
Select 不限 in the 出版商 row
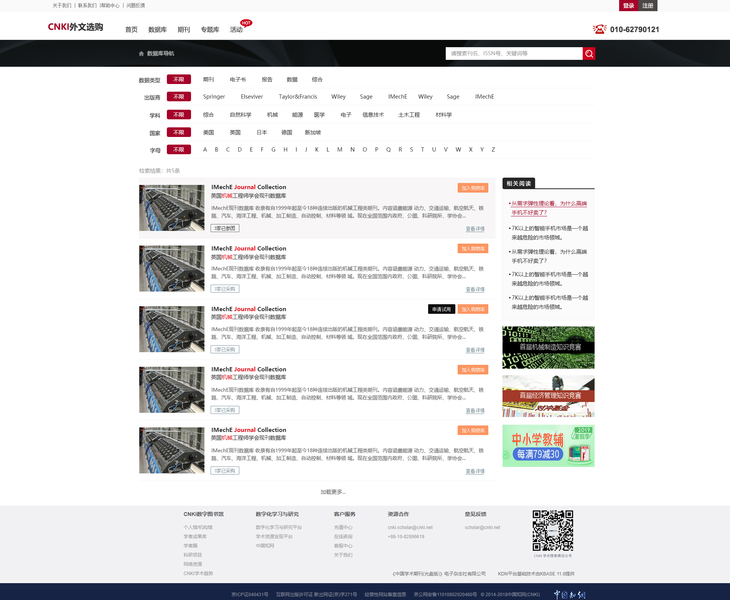[179, 97]
